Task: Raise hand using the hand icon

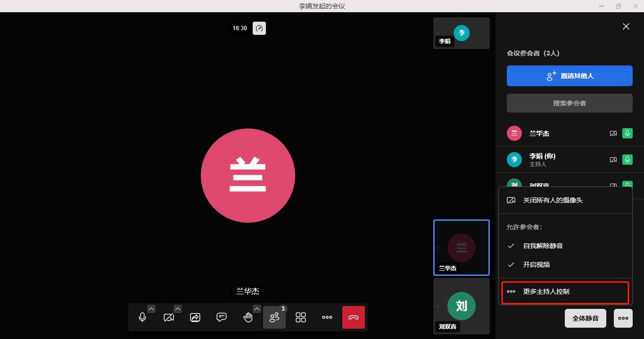Action: pos(248,317)
